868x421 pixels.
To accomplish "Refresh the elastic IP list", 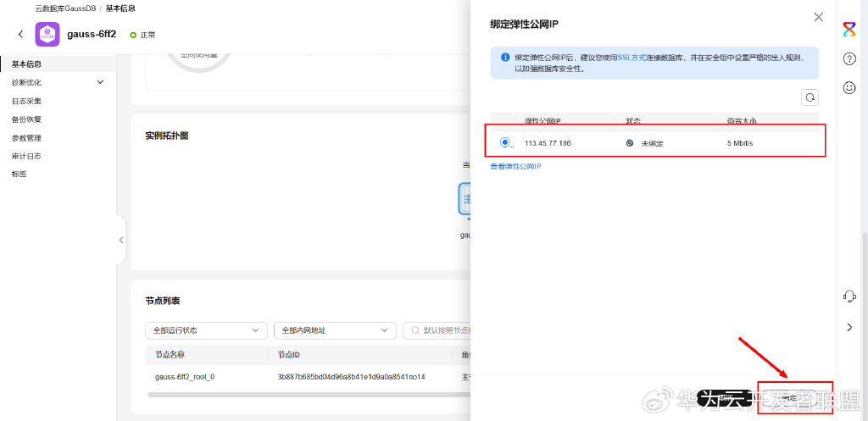I will tap(810, 97).
